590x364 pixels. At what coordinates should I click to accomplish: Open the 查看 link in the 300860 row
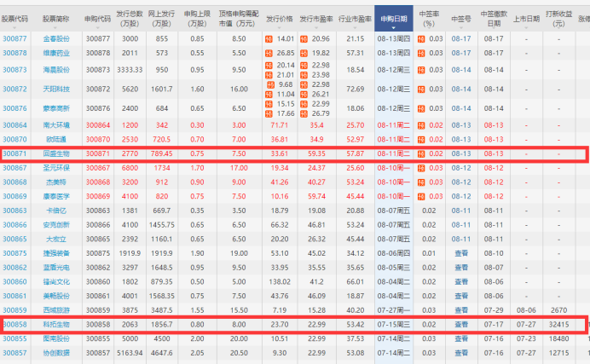[x=461, y=281]
